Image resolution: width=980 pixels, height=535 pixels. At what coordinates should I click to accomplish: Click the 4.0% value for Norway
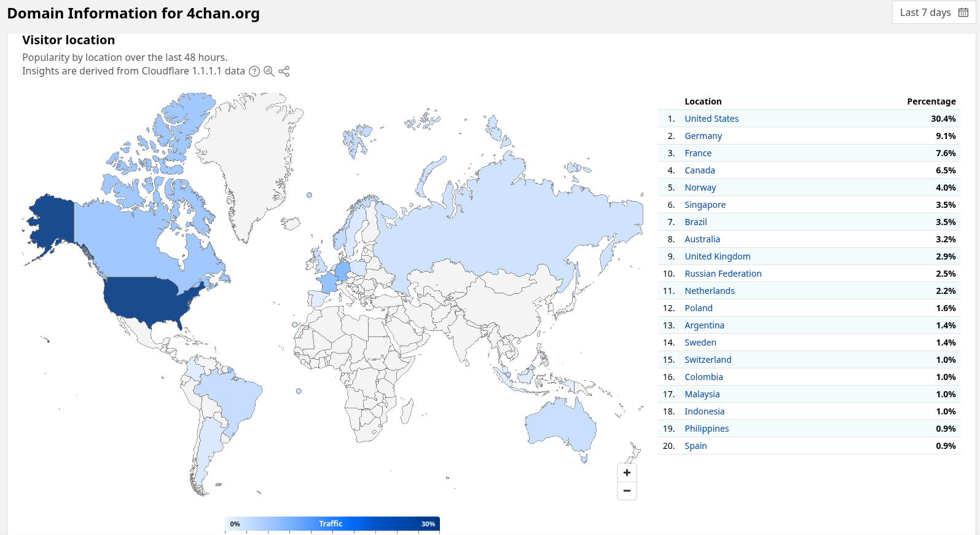pyautogui.click(x=946, y=188)
